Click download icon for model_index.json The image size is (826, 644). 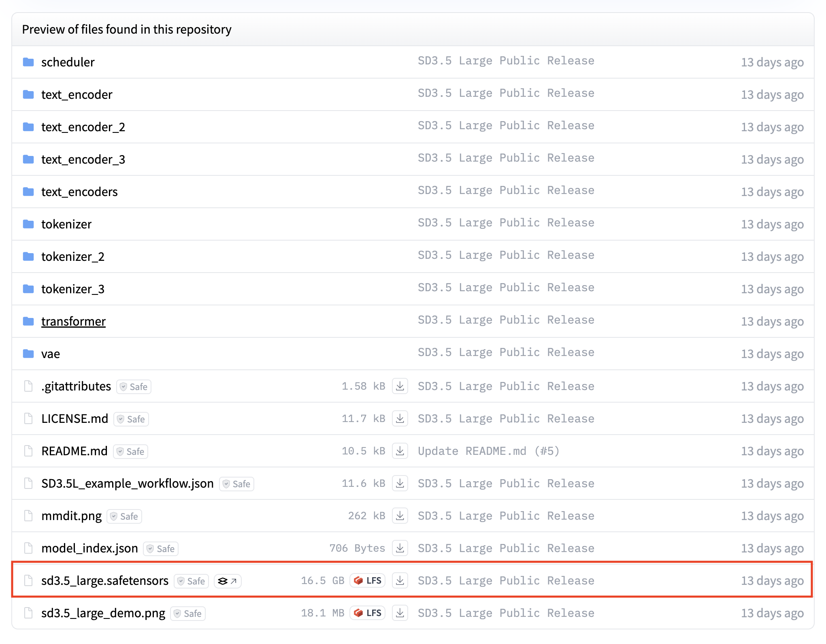tap(400, 548)
